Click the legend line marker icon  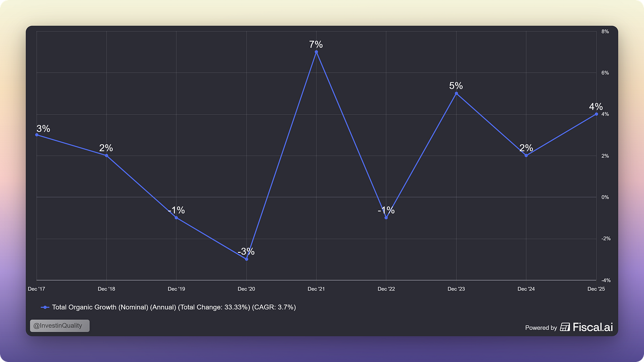point(45,307)
